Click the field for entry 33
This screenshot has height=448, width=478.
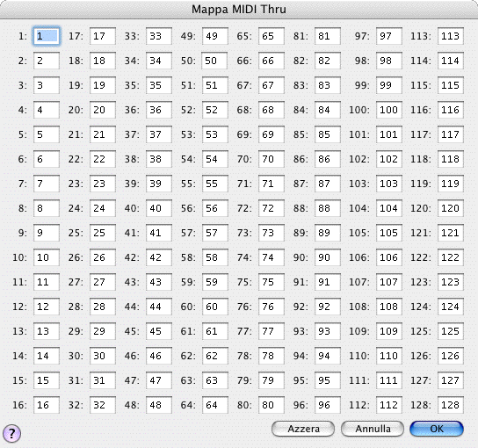[158, 36]
